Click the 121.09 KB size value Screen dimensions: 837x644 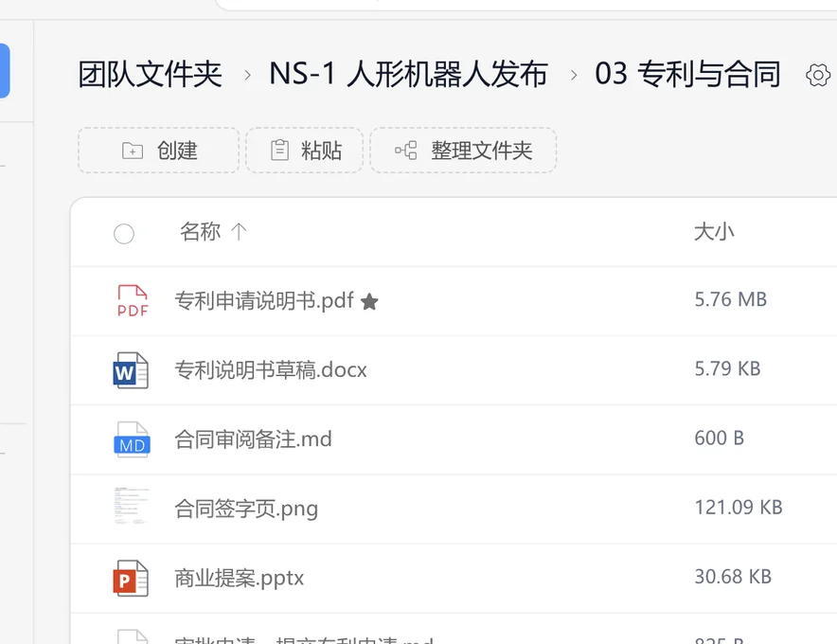(739, 508)
